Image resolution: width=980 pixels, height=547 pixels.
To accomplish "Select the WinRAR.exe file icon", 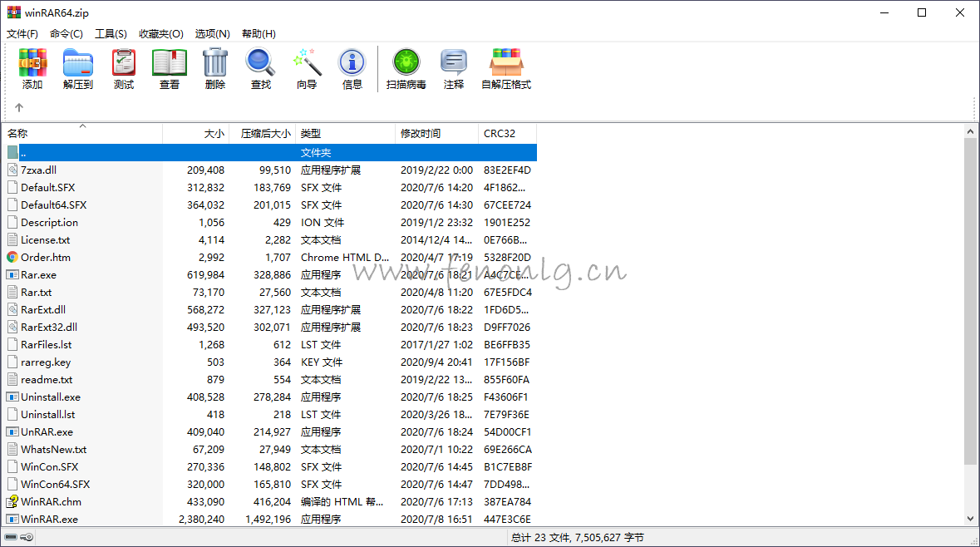I will pyautogui.click(x=12, y=519).
